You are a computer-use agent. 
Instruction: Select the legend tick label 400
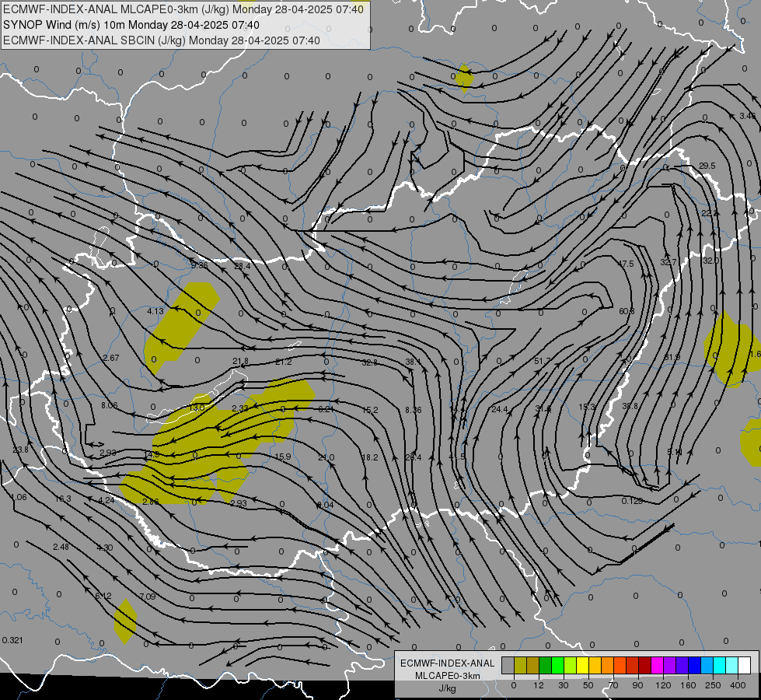point(738,685)
